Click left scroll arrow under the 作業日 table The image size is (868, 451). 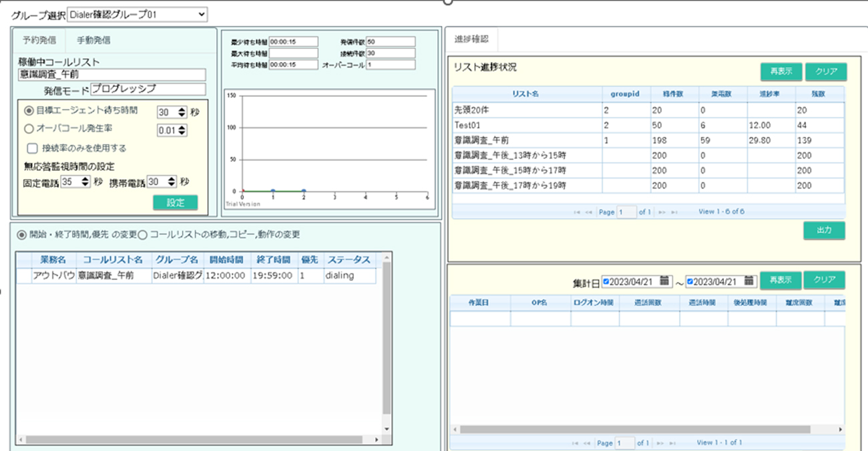(455, 429)
